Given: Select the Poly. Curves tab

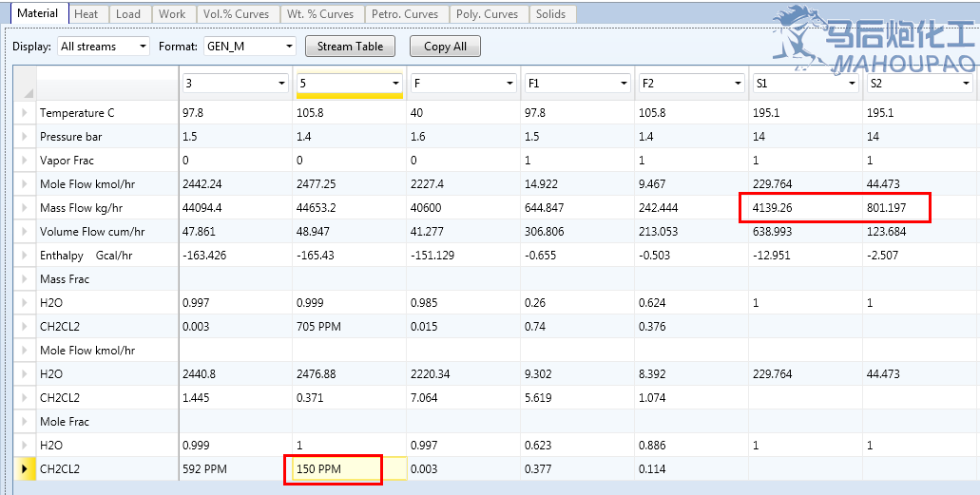Looking at the screenshot, I should (488, 13).
